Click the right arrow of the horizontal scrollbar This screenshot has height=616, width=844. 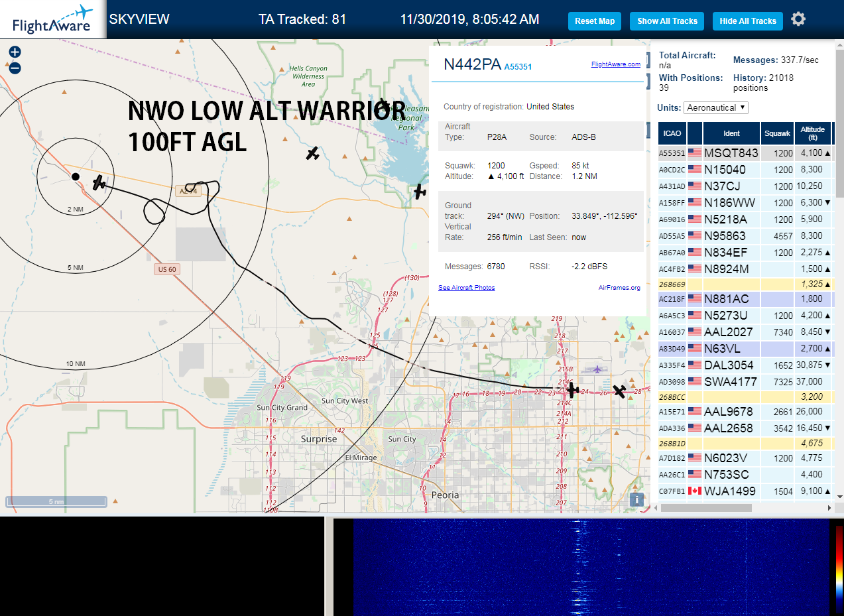tap(829, 508)
